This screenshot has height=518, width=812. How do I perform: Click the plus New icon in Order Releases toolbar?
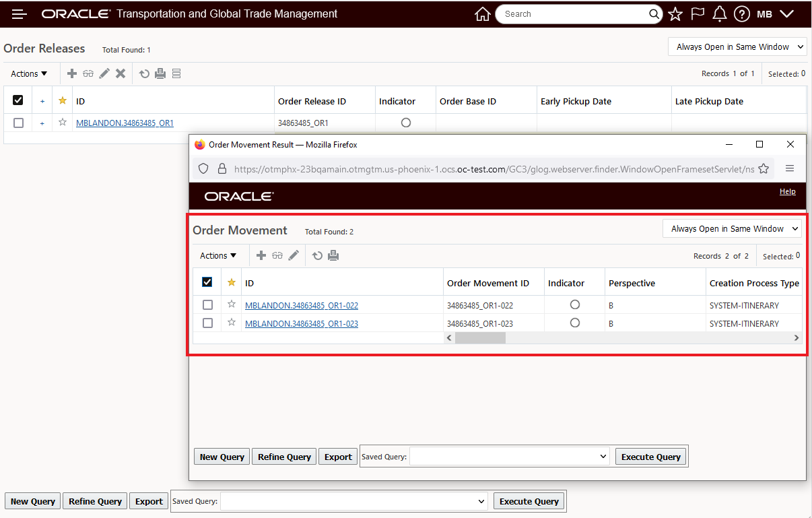(72, 73)
